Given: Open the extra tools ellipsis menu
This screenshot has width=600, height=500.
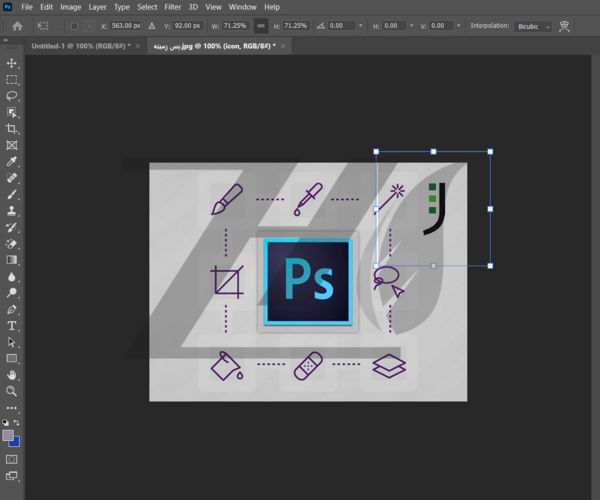Looking at the screenshot, I should (x=11, y=408).
